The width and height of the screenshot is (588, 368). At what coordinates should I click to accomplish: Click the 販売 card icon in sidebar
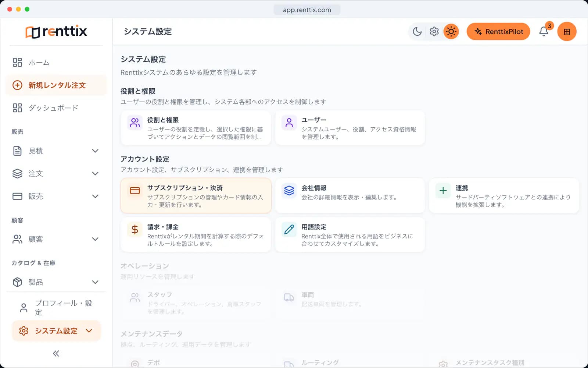point(17,197)
